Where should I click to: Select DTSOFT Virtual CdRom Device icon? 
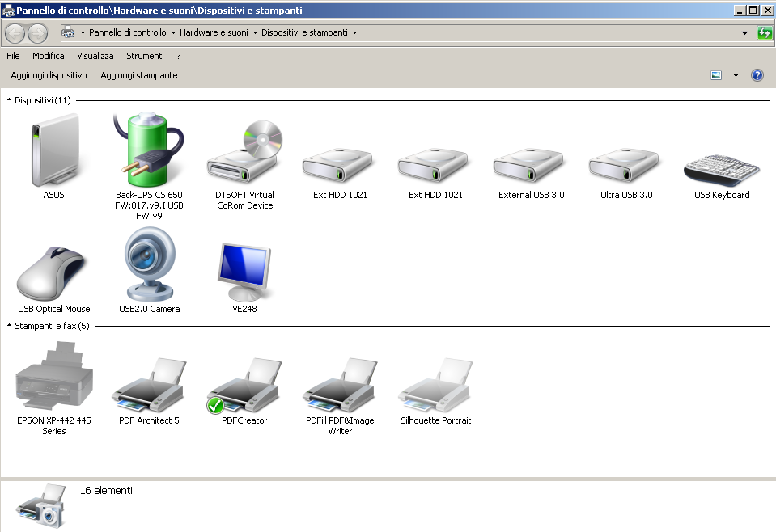click(x=244, y=152)
